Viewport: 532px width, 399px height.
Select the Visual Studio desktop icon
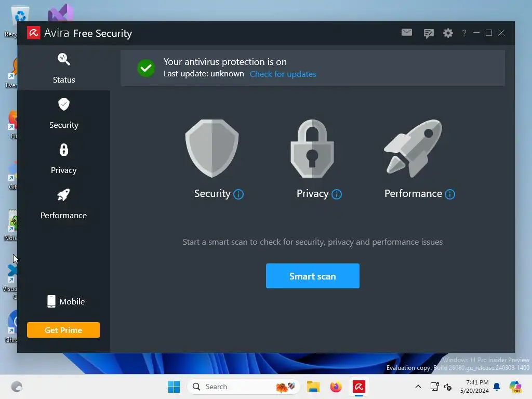pyautogui.click(x=61, y=13)
